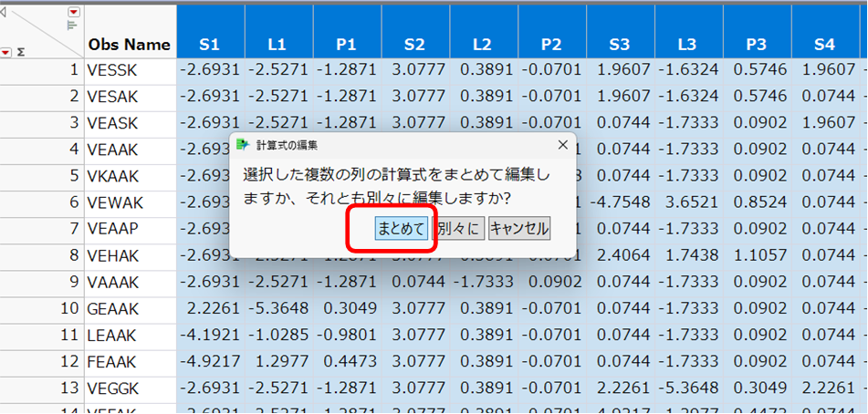Click the Σ symbol in the corner cell
The image size is (868, 414).
click(x=20, y=53)
